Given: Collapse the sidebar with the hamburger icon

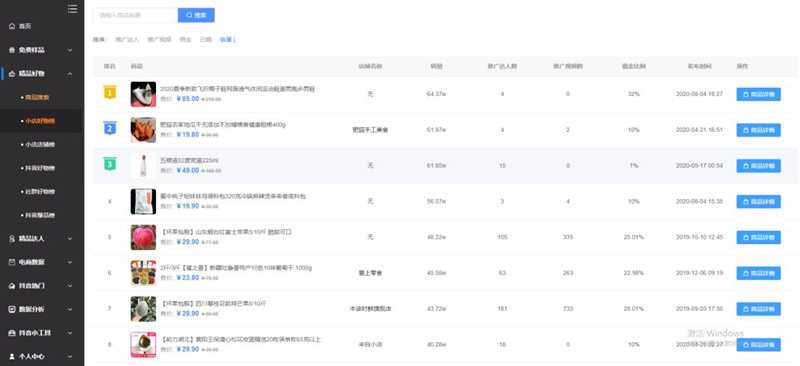Looking at the screenshot, I should (x=72, y=9).
